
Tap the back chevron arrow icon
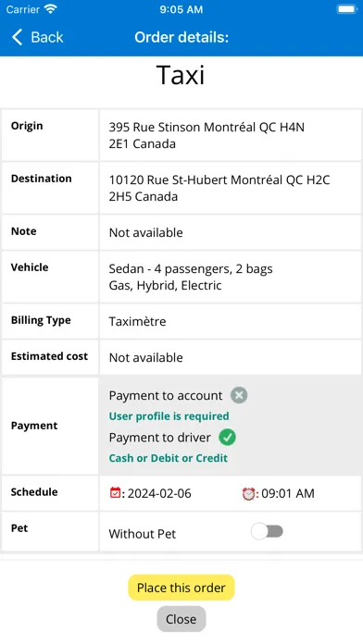click(18, 37)
